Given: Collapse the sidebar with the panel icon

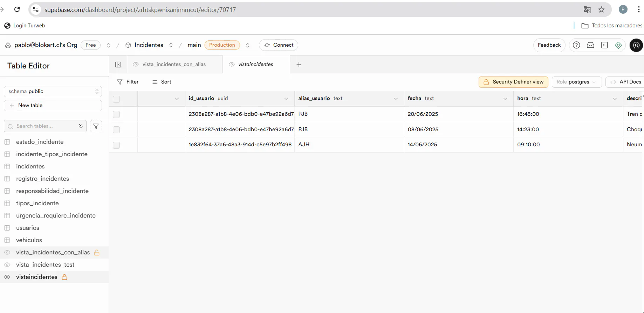Looking at the screenshot, I should click(x=118, y=65).
